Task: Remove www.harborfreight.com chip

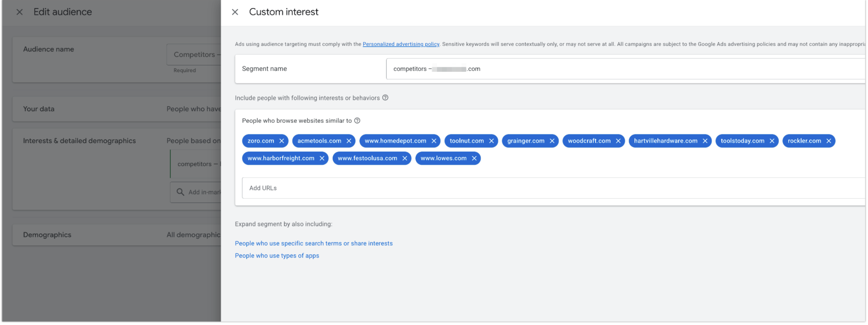Action: pyautogui.click(x=322, y=158)
